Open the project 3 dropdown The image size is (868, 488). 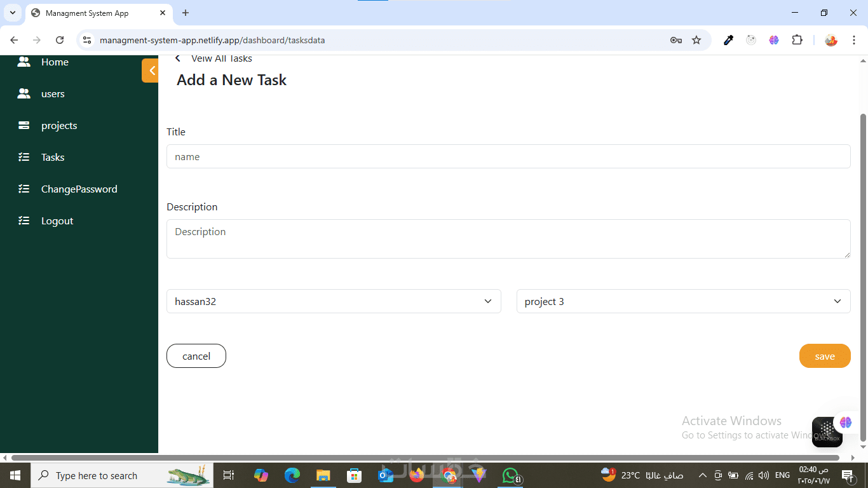click(683, 301)
